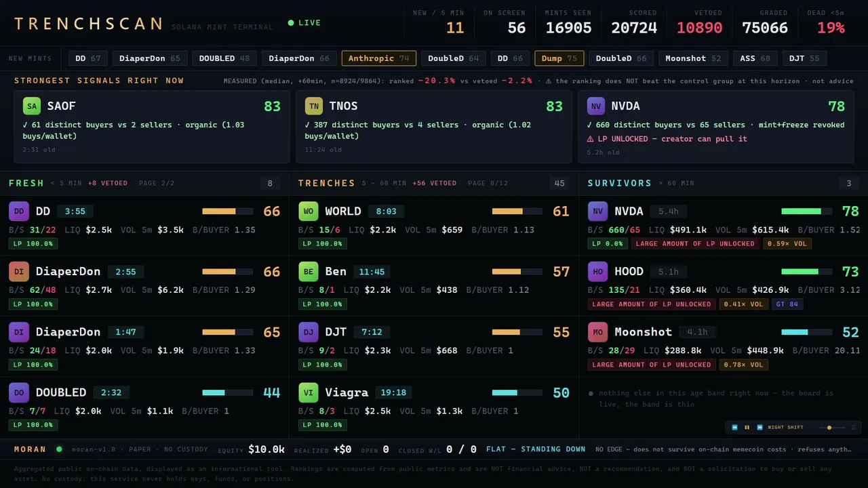Click the Trenches count badge 45
The height and width of the screenshot is (488, 868).
(x=559, y=183)
